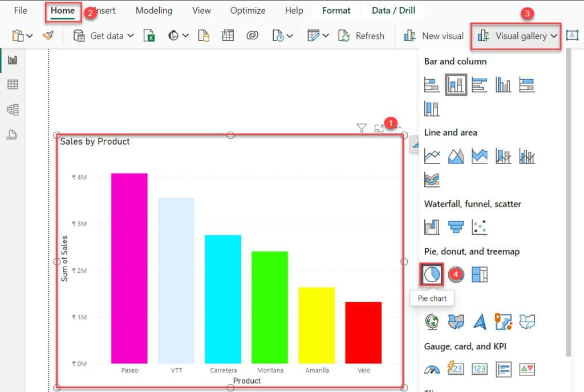Select the Format painter brush

click(48, 35)
